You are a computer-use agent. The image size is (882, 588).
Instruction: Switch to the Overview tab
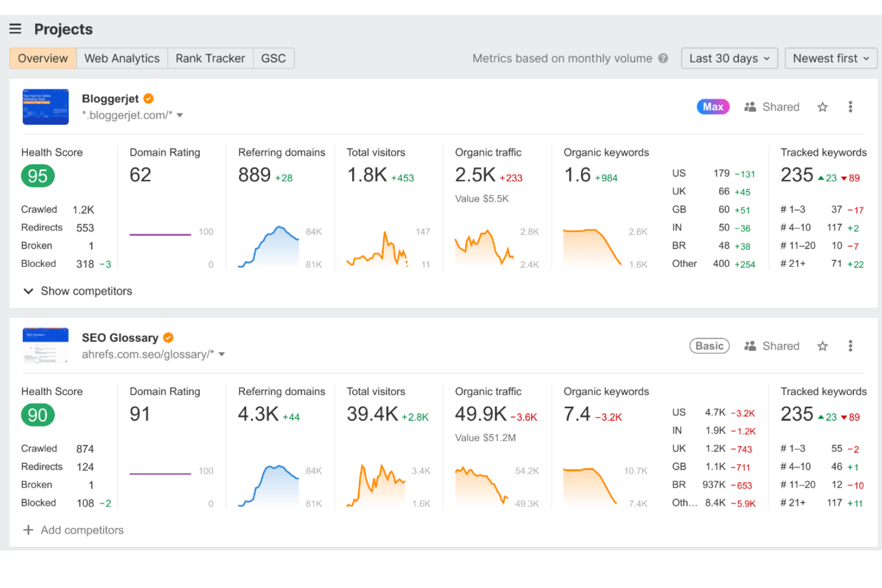43,58
